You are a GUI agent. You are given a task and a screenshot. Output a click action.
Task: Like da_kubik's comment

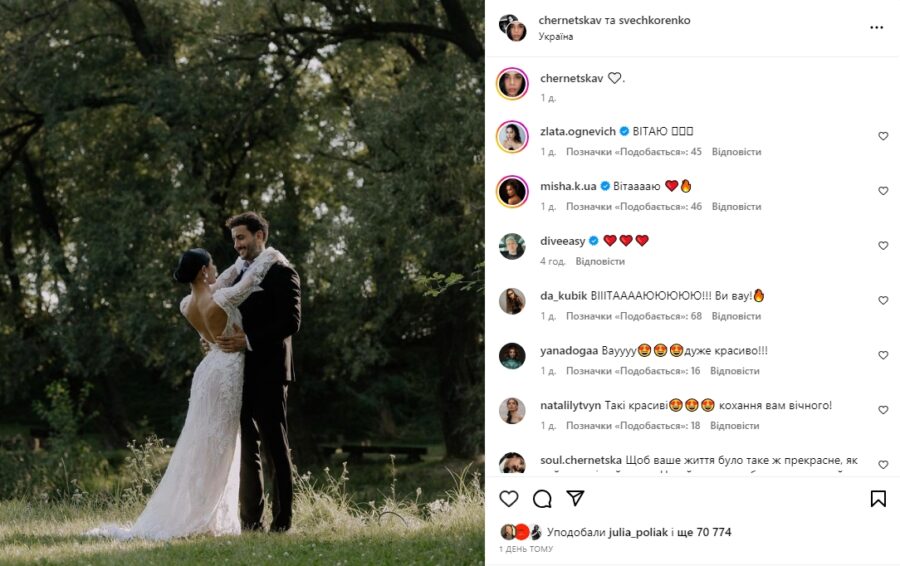coord(883,300)
